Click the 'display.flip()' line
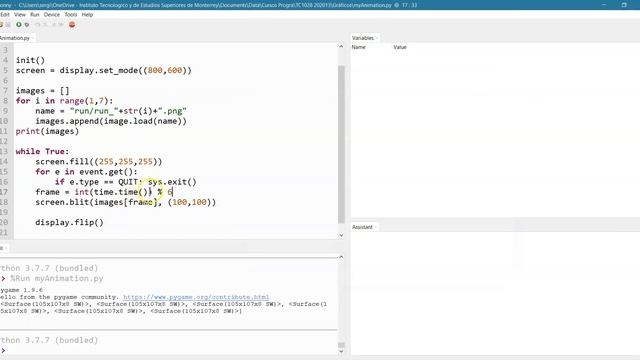This screenshot has width=640, height=360. (x=69, y=222)
